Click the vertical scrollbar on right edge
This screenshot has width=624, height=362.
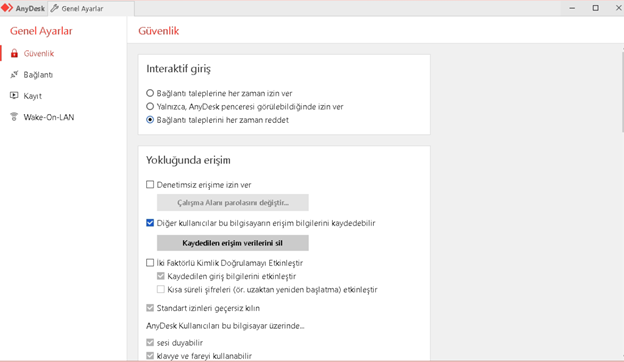tap(622, 91)
